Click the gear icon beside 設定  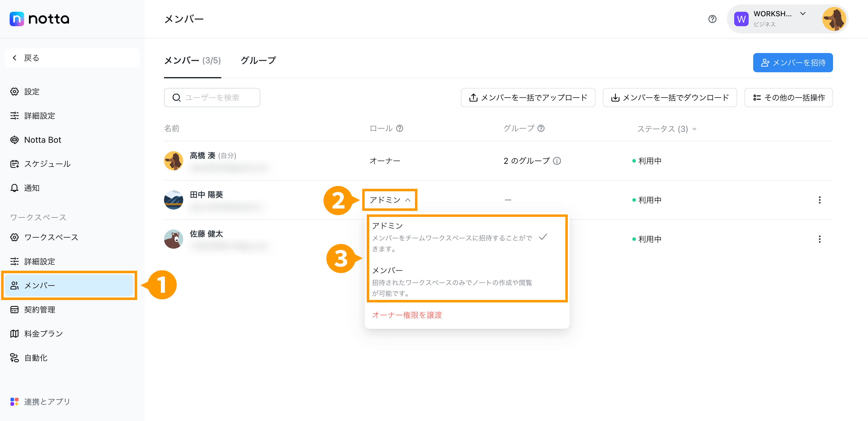pyautogui.click(x=14, y=92)
